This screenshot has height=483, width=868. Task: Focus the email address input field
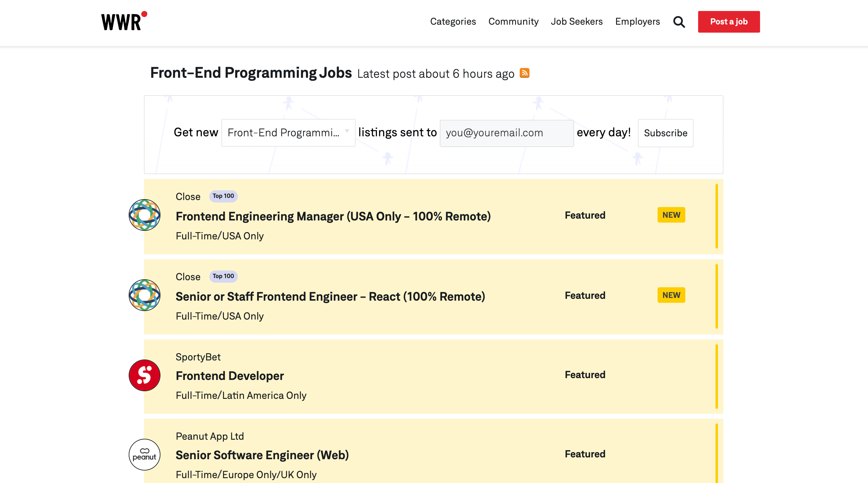tap(506, 133)
